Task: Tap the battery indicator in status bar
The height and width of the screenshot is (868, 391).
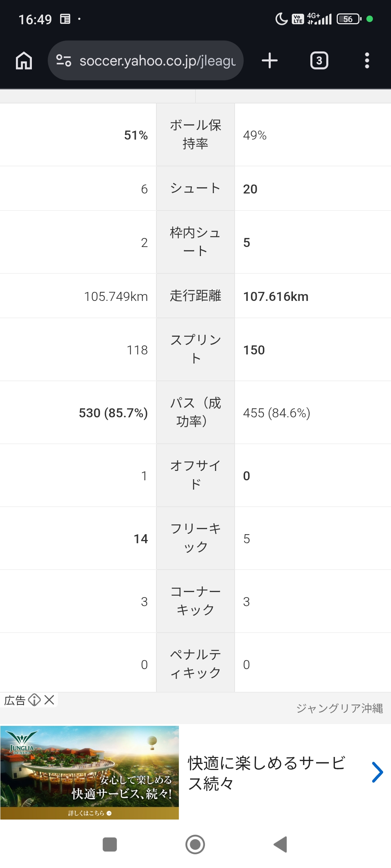Action: (349, 19)
